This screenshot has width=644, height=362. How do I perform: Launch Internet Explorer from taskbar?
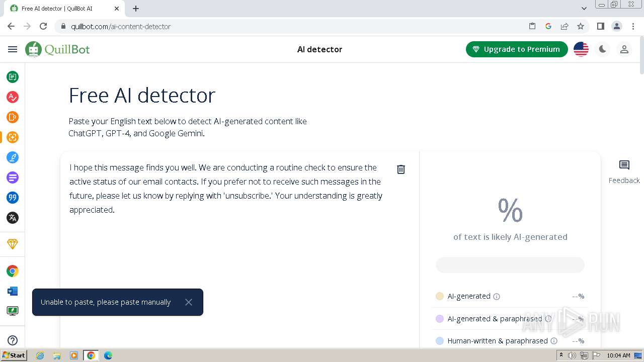(40, 355)
